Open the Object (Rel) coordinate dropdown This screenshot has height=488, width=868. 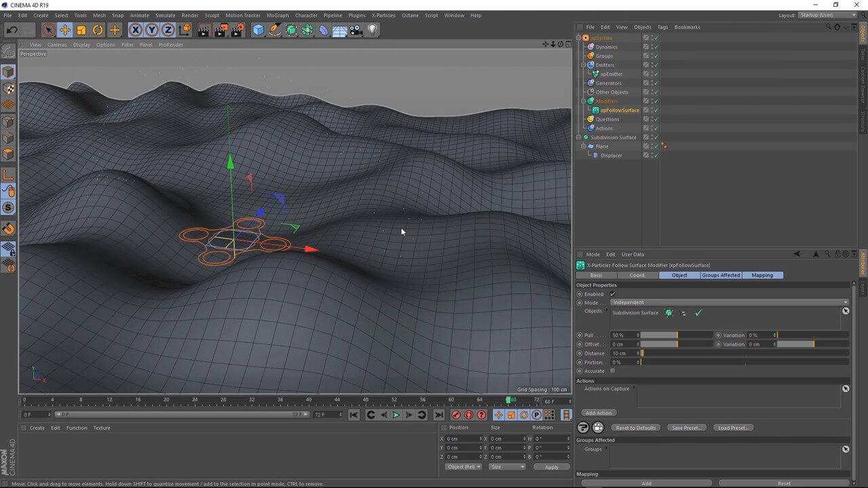click(x=463, y=467)
